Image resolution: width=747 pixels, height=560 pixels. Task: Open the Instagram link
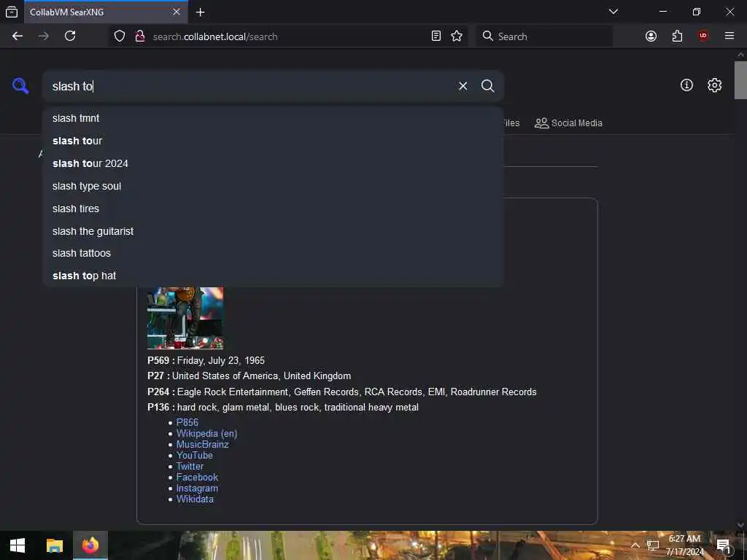coord(197,488)
